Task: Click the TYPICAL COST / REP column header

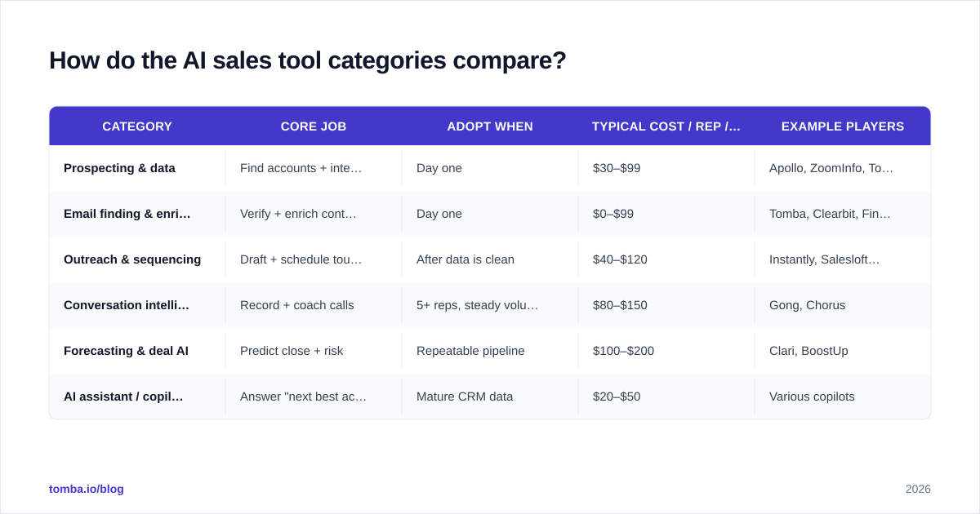Action: (666, 126)
